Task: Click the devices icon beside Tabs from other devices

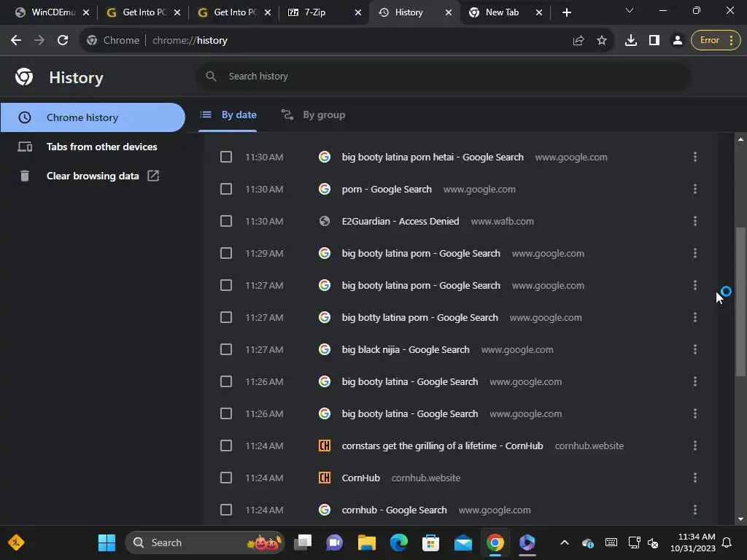Action: point(25,147)
